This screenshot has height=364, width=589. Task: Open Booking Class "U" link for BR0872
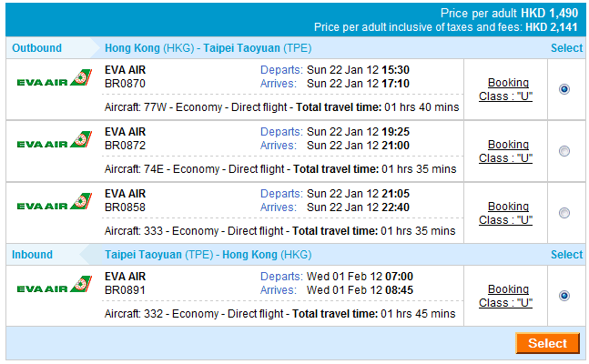508,151
